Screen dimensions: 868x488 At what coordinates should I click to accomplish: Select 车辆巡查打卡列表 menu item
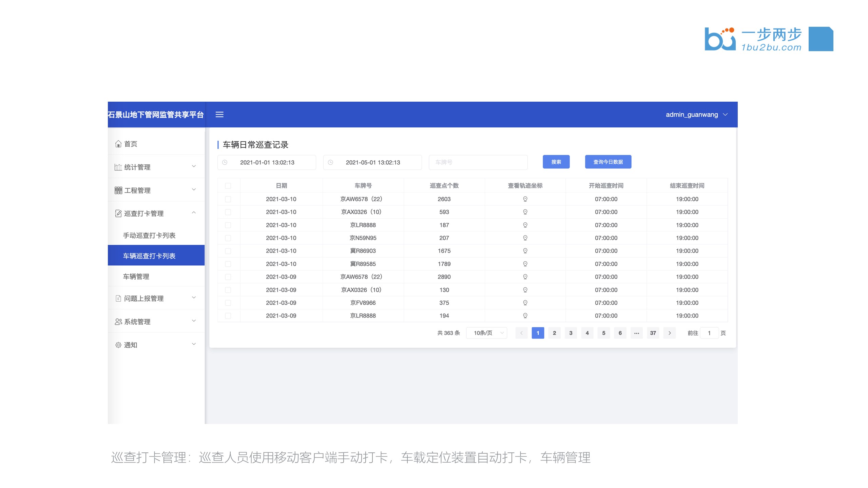[x=156, y=256]
